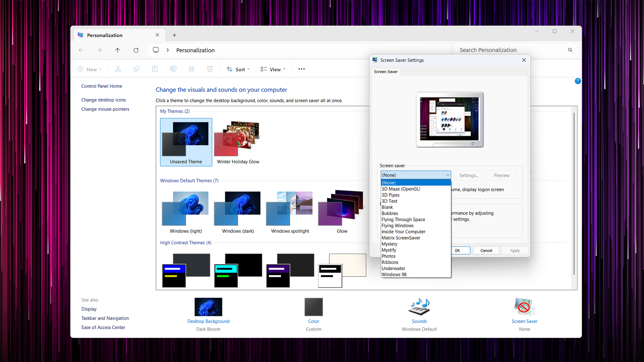Close the Screen Saver Settings dialog

[524, 60]
